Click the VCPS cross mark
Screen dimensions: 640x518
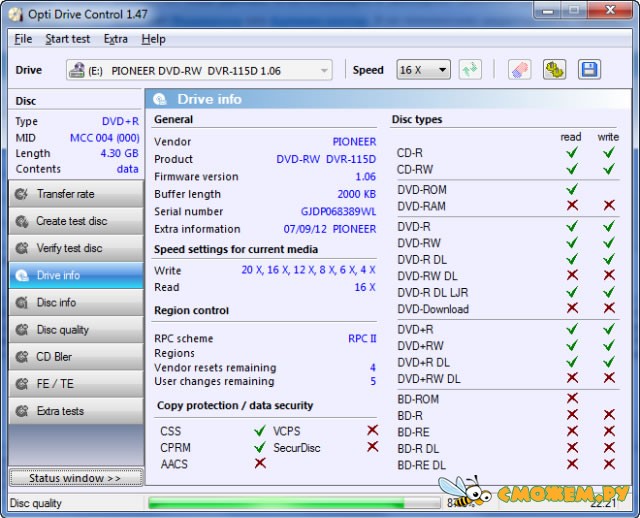[372, 430]
